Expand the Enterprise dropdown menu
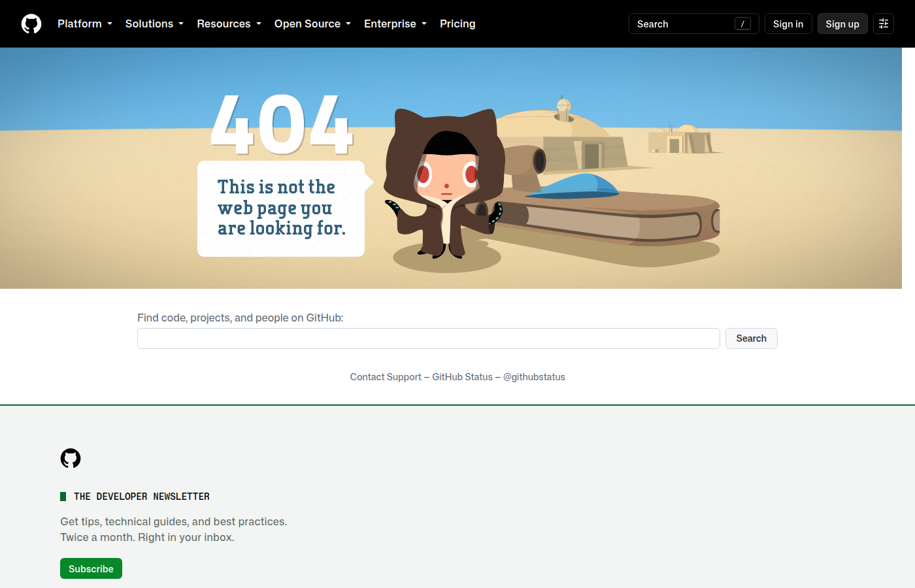 tap(395, 24)
